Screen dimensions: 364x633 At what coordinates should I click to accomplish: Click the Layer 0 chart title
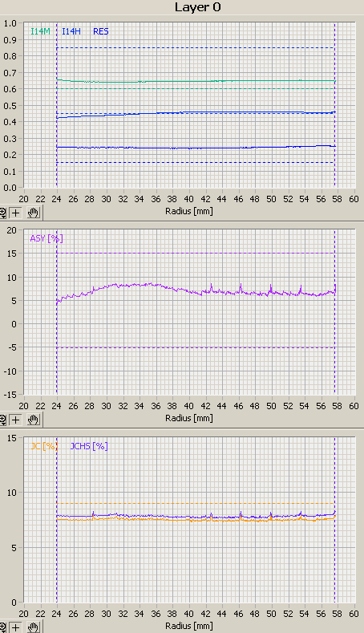pyautogui.click(x=198, y=7)
